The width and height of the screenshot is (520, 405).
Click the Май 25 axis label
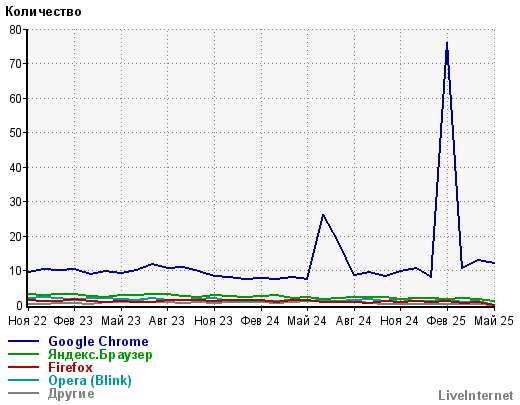tap(494, 321)
